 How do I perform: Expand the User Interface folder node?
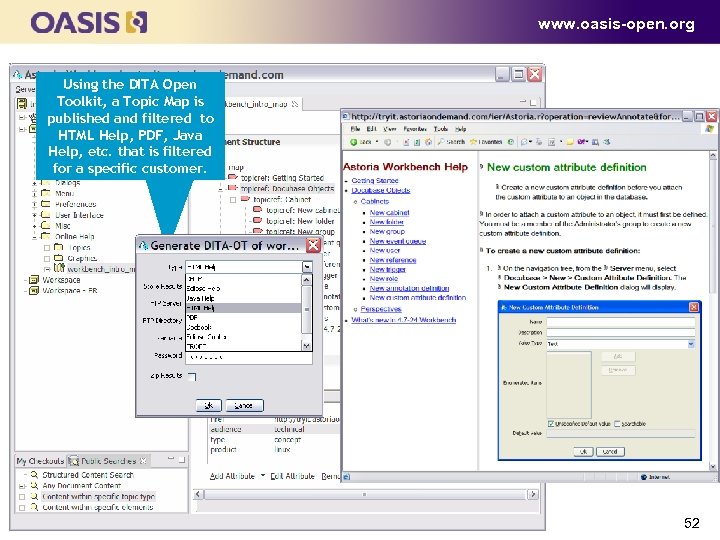point(34,215)
